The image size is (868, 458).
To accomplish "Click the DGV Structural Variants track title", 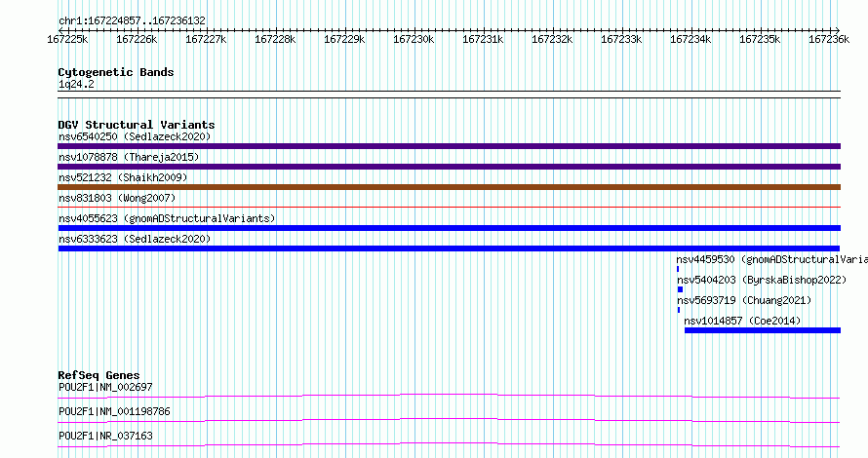I will coord(137,125).
